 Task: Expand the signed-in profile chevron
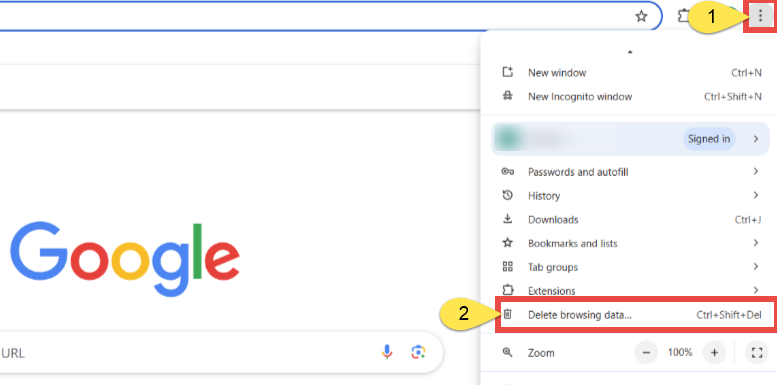tap(756, 139)
